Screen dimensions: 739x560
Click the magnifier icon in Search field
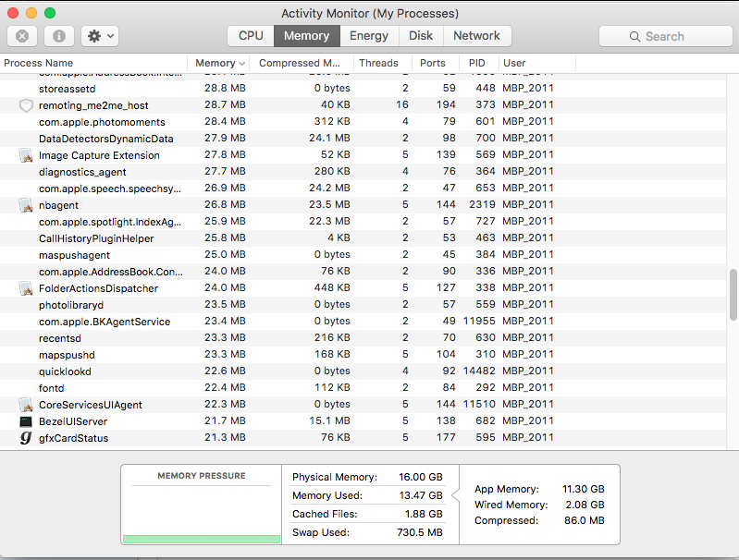[x=634, y=37]
